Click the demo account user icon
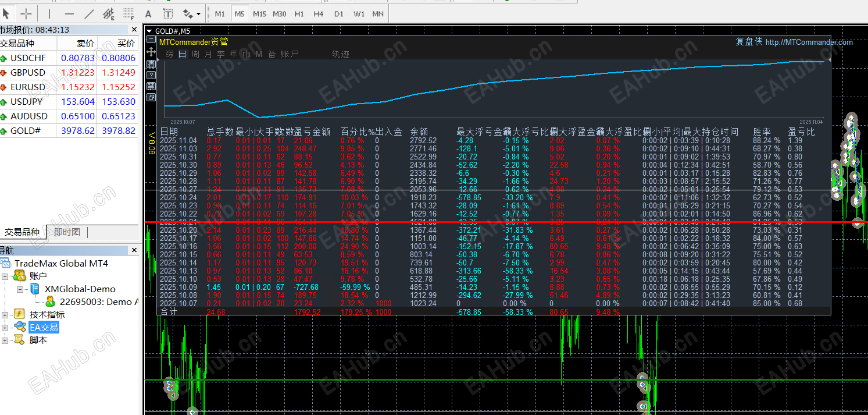Viewport: 868px width, 415px height. (51, 302)
